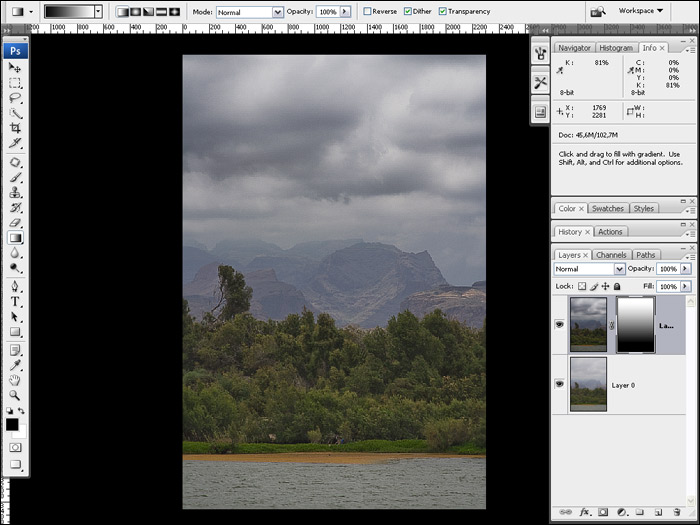This screenshot has width=700, height=525.
Task: Switch to the Channels tab
Action: [x=611, y=255]
